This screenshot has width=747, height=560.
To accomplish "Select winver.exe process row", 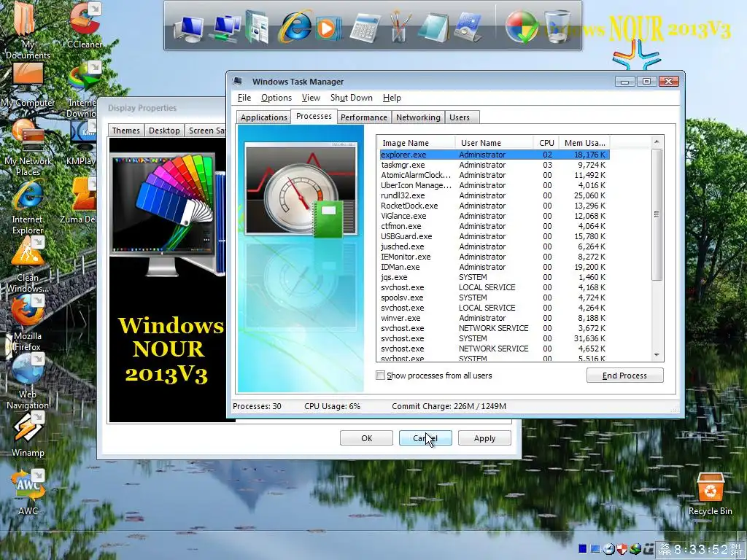I will click(x=495, y=318).
